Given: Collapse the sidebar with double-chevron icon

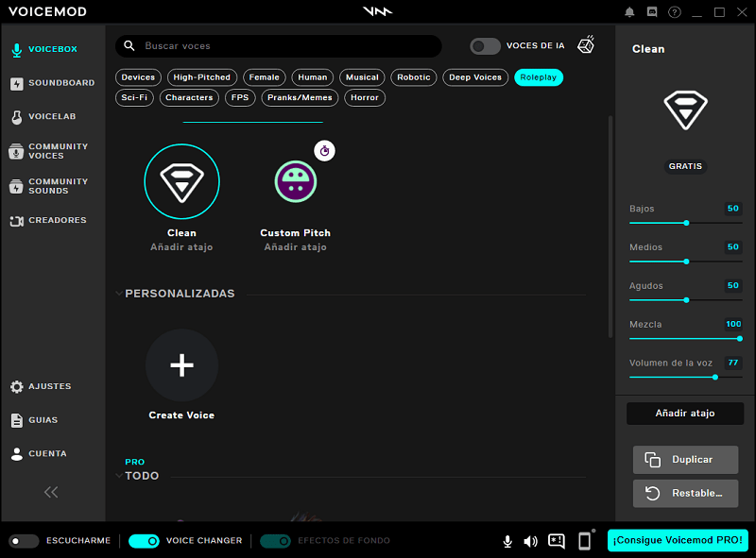Looking at the screenshot, I should click(x=51, y=492).
